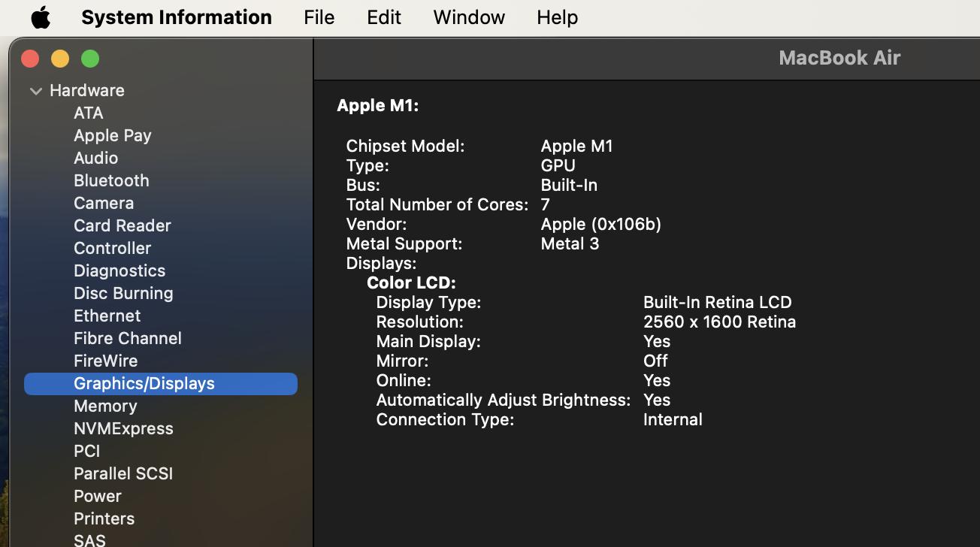The height and width of the screenshot is (547, 980).
Task: Minimize the window with the yellow button
Action: pos(60,59)
